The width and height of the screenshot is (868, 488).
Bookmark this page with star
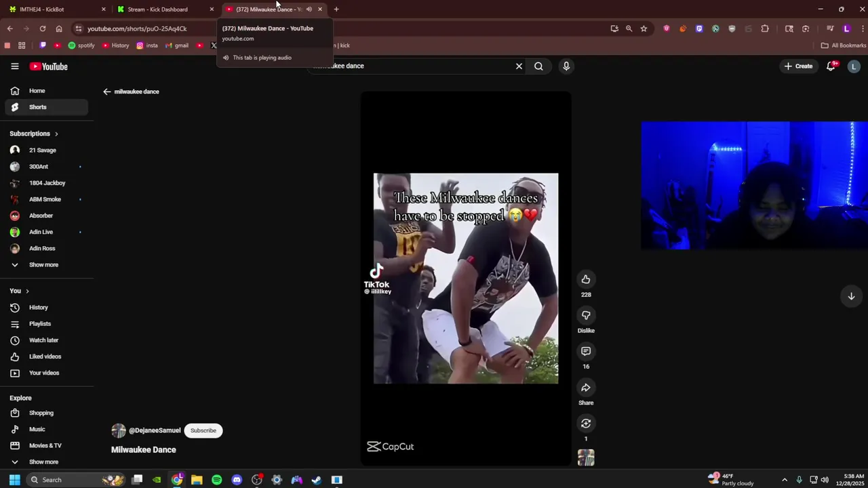tap(644, 28)
